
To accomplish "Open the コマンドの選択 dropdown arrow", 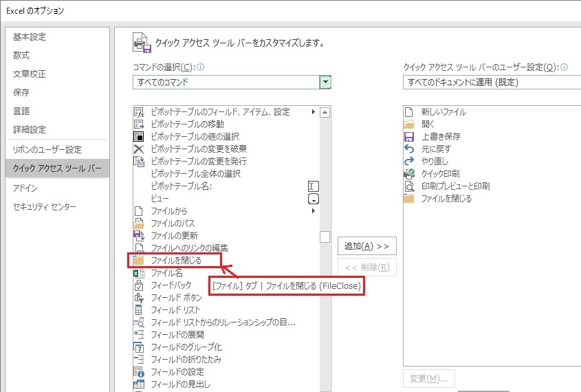I will pos(325,83).
